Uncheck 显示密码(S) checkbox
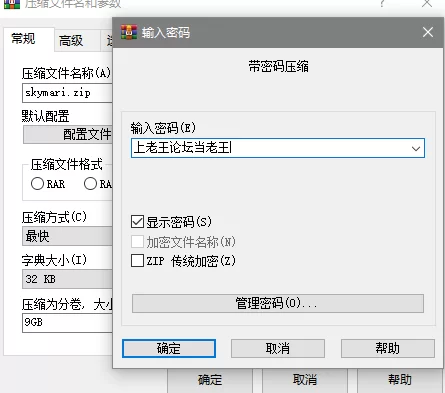Image resolution: width=445 pixels, height=393 pixels. (137, 222)
